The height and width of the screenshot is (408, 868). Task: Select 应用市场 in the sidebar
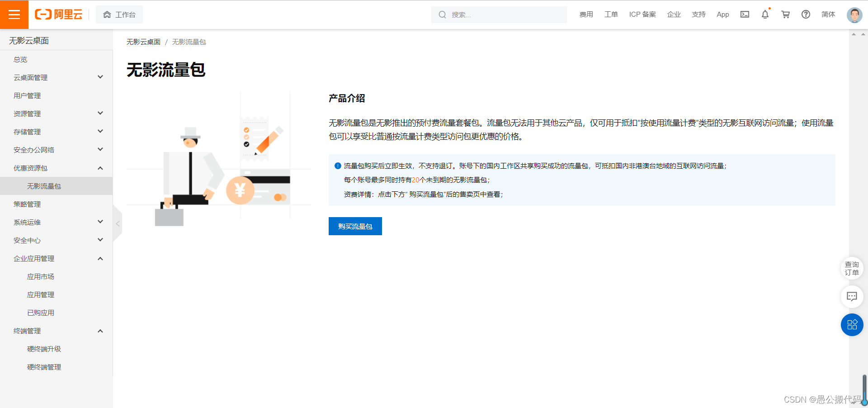(x=41, y=276)
